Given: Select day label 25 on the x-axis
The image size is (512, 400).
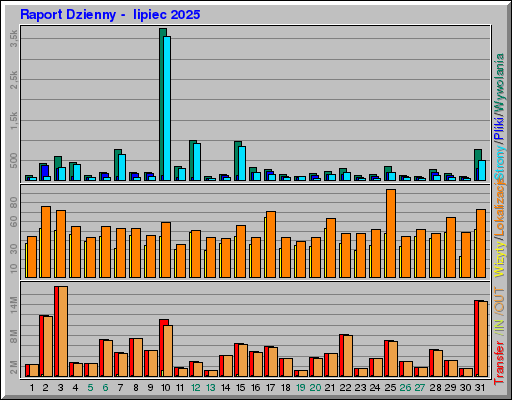Looking at the screenshot, I should 390,388.
